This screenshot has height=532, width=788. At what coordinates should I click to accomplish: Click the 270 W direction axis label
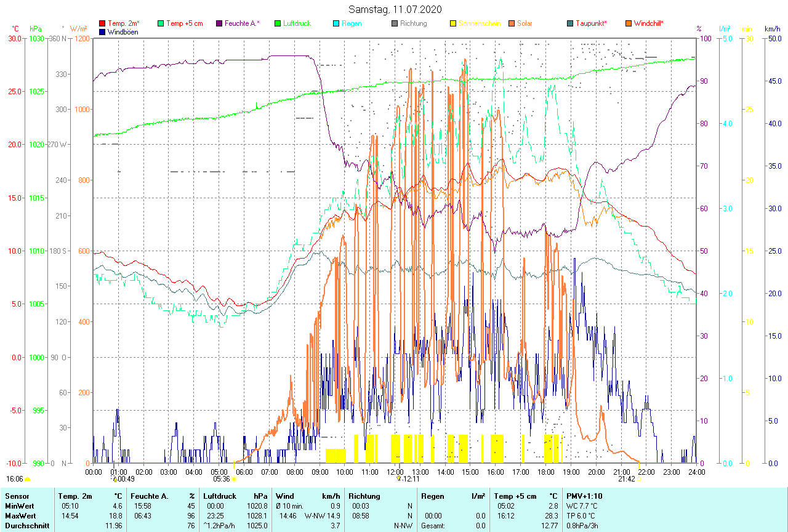[x=57, y=145]
